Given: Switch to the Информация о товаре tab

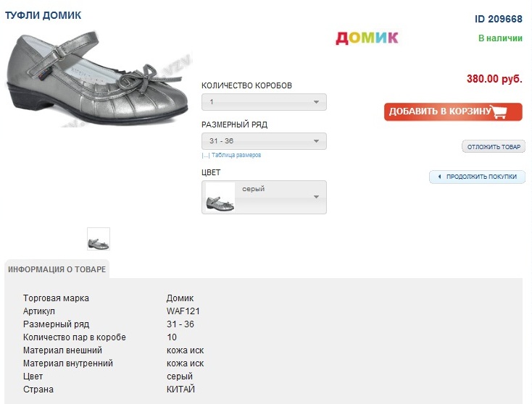Looking at the screenshot, I should tap(57, 270).
